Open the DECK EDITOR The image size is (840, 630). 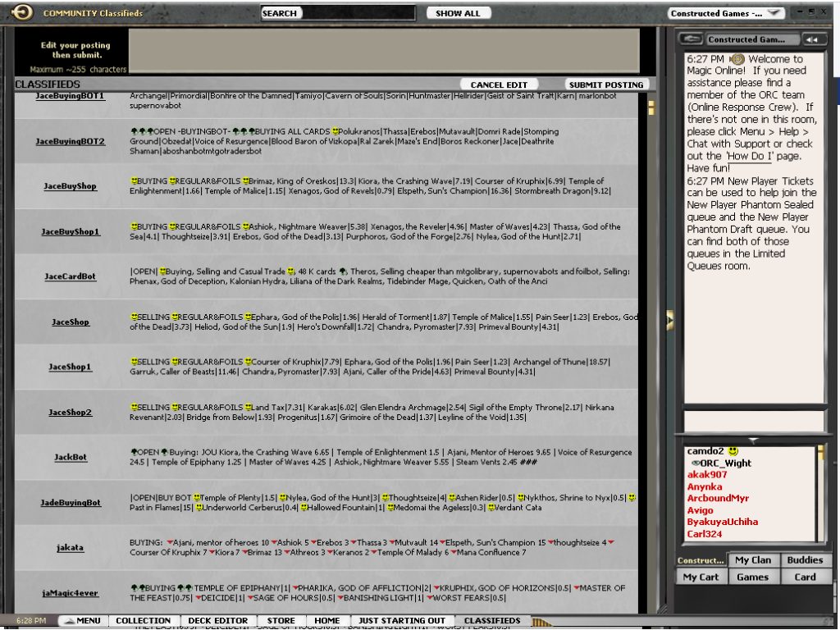(218, 620)
